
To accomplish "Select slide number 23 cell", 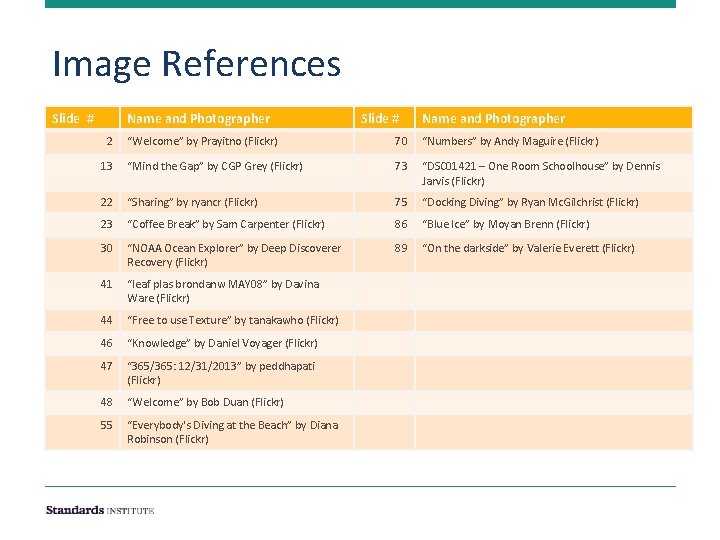I will click(83, 225).
